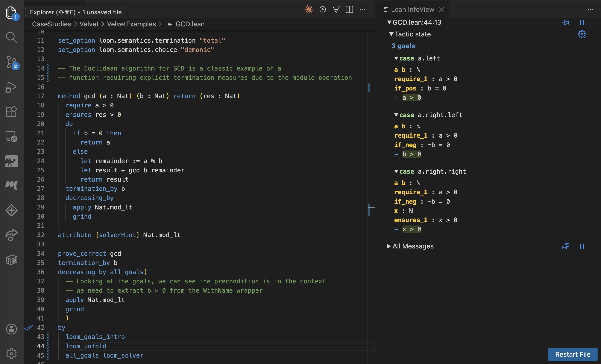The image size is (601, 364).
Task: Open Source Control view with 2 changes
Action: pos(11,62)
